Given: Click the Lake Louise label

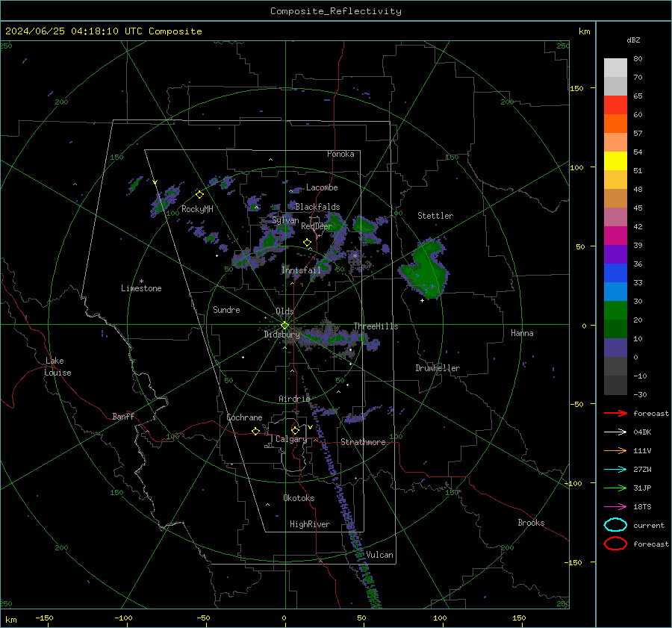Looking at the screenshot, I should [x=57, y=367].
